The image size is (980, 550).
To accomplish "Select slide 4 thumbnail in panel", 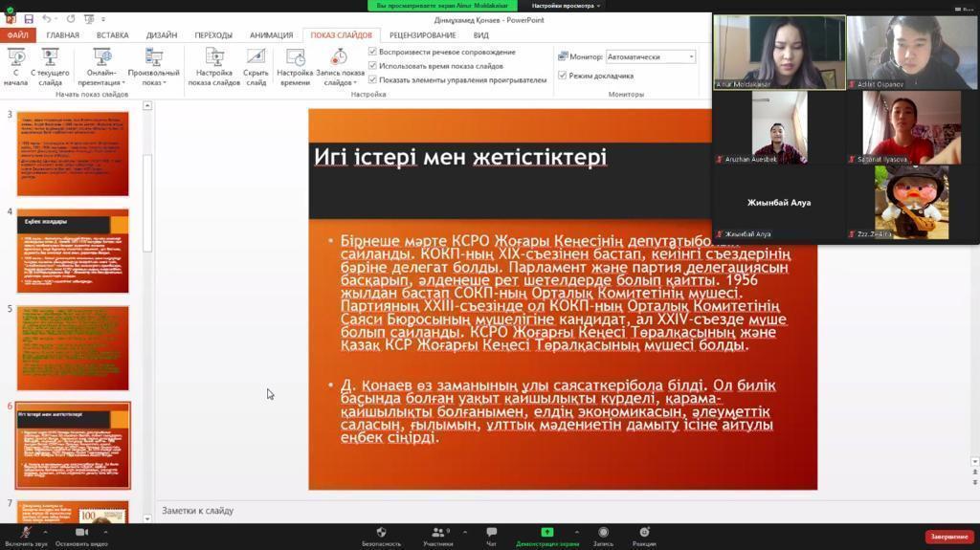I will point(73,252).
